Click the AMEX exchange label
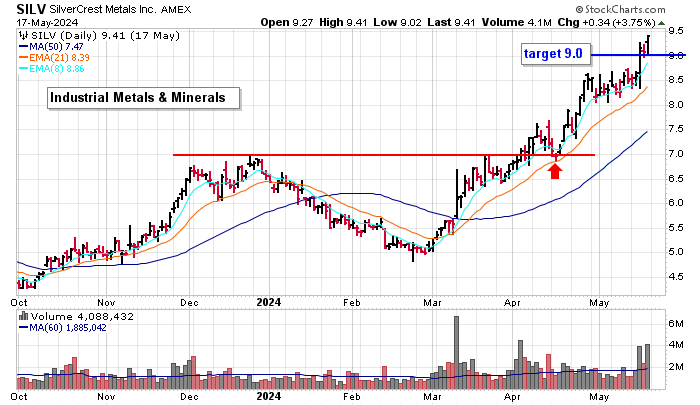 [176, 9]
